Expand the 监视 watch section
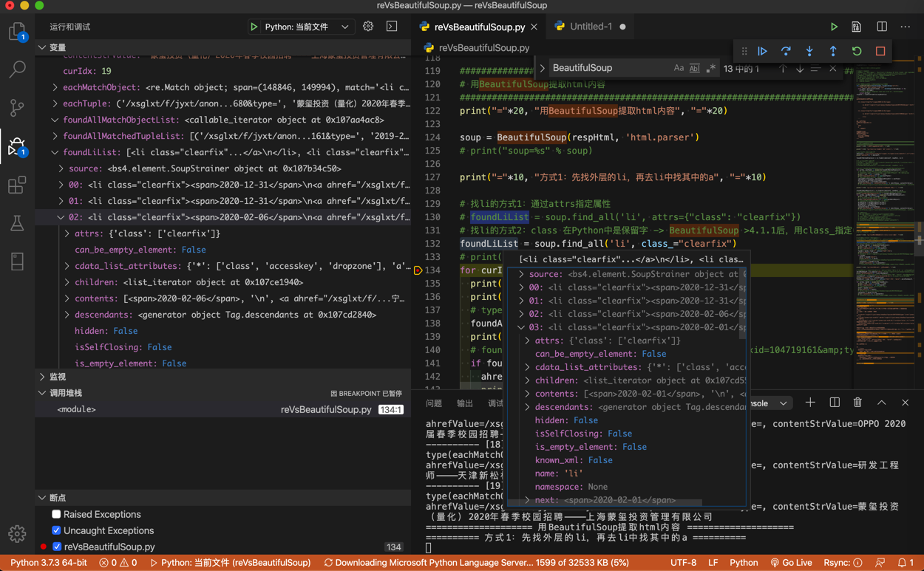The width and height of the screenshot is (924, 571). pos(42,377)
